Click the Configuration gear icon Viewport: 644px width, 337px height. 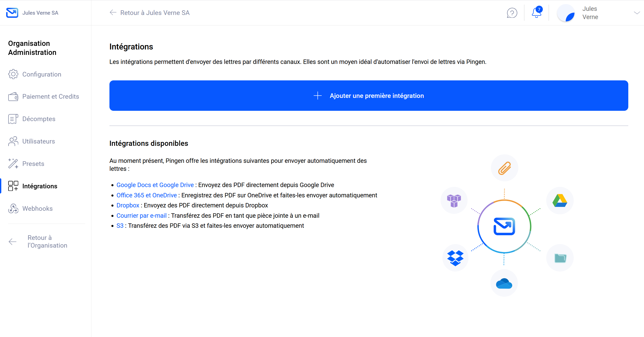point(13,74)
